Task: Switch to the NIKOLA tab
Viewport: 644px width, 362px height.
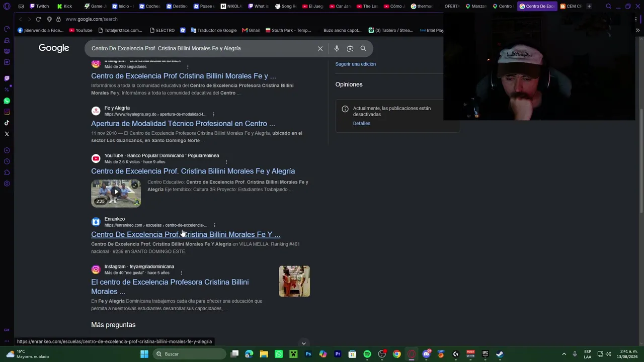Action: point(231,6)
